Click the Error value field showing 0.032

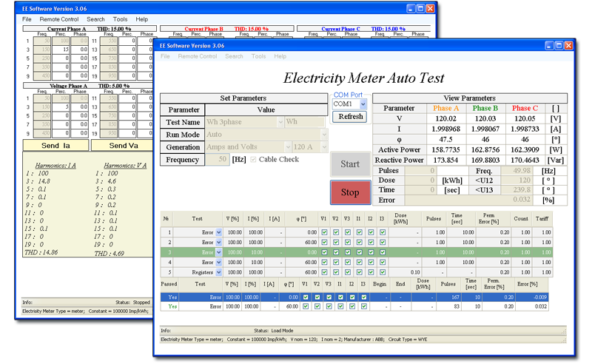[x=468, y=200]
